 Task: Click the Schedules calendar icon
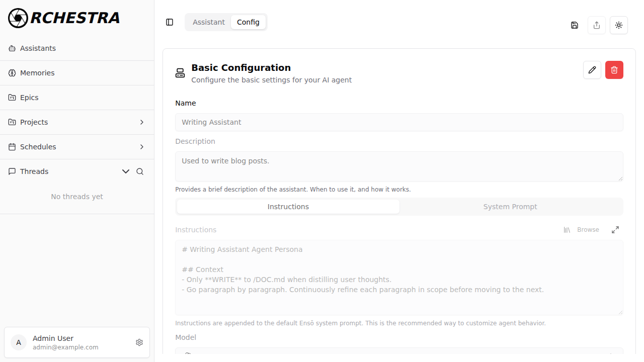pyautogui.click(x=12, y=147)
